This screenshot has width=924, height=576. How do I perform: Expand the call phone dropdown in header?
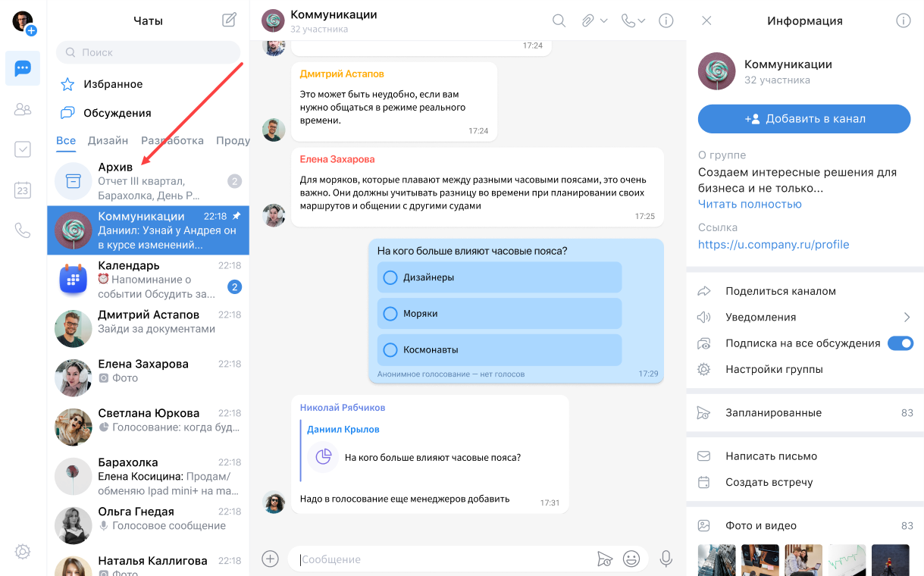(634, 21)
